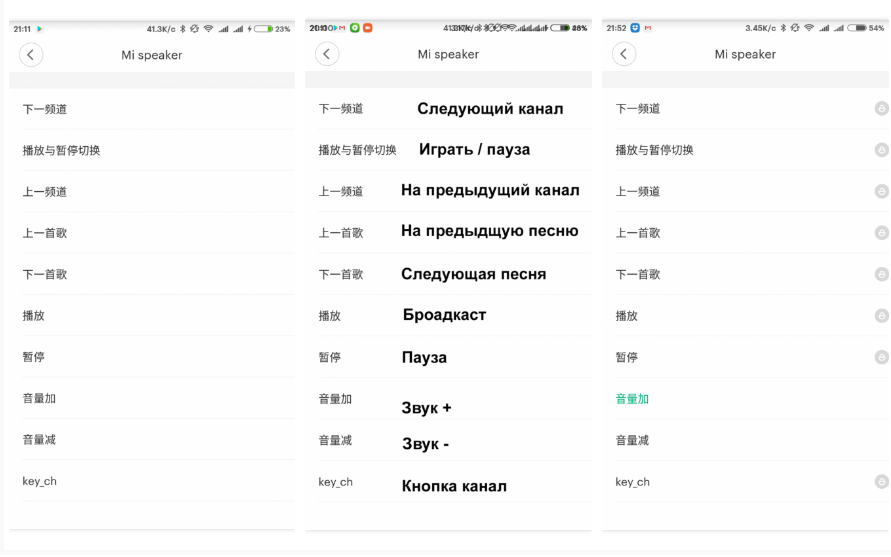The image size is (891, 557).
Task: Tap the Bluetooth icon in the 21:11 status bar
Action: click(x=182, y=28)
